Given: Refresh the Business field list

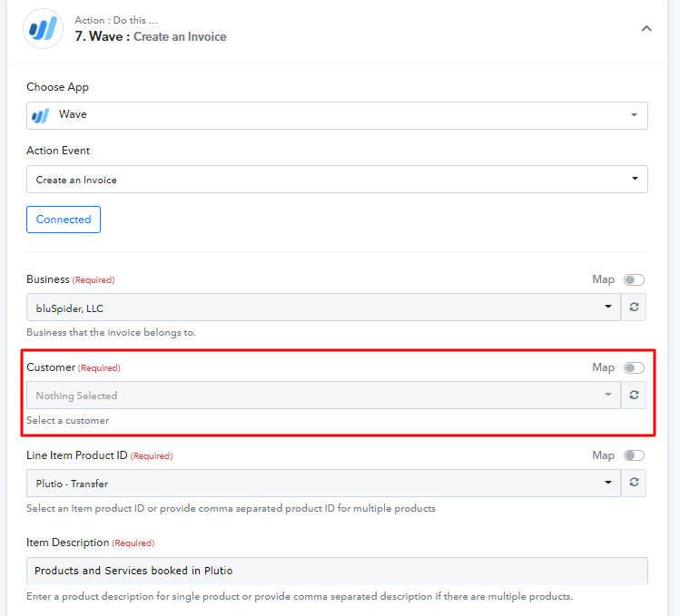Looking at the screenshot, I should point(634,308).
